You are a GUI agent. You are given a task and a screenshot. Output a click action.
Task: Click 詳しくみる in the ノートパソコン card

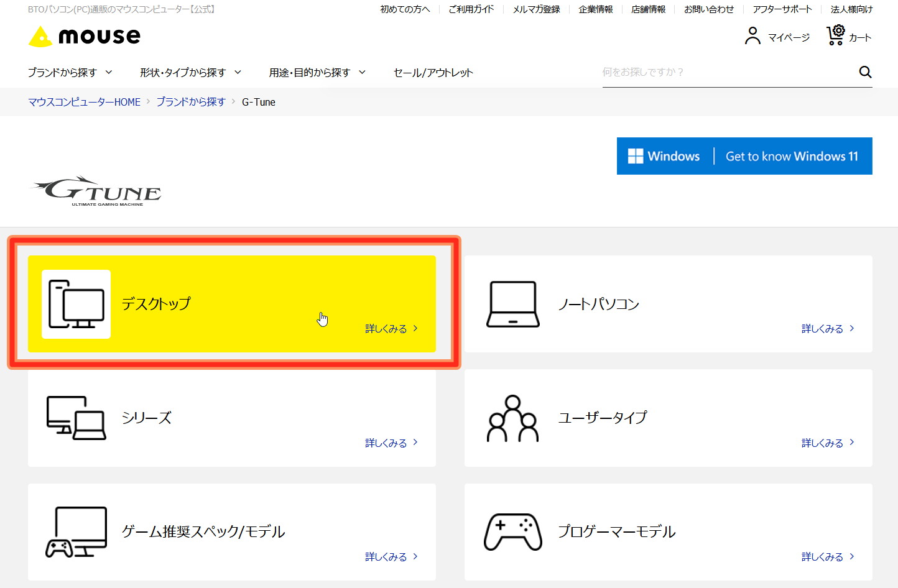[828, 329]
